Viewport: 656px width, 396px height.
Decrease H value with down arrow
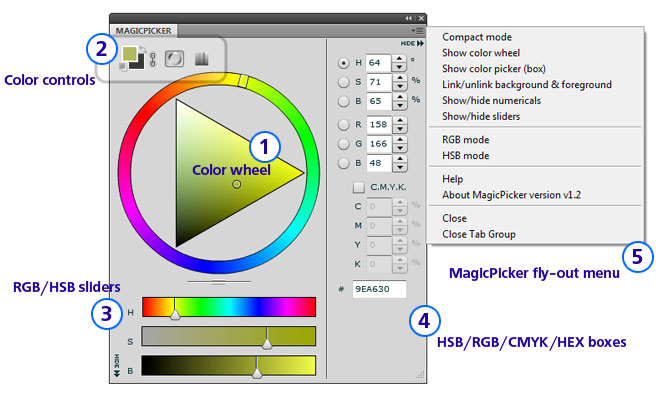pyautogui.click(x=399, y=67)
